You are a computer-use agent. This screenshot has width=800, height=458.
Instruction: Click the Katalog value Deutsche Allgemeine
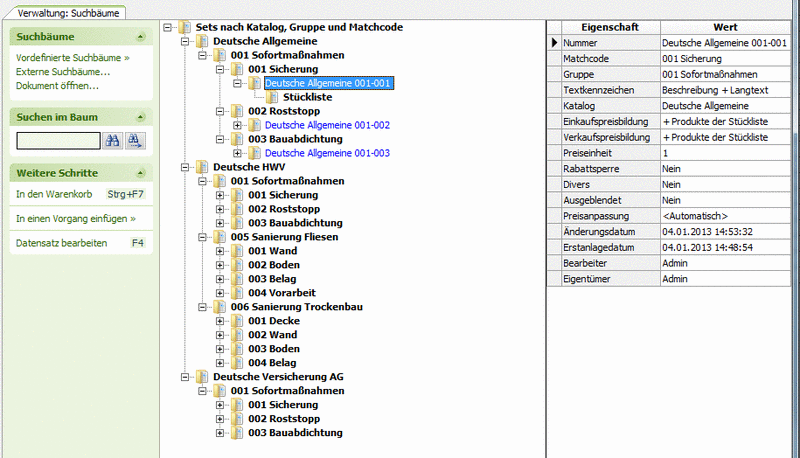point(705,106)
